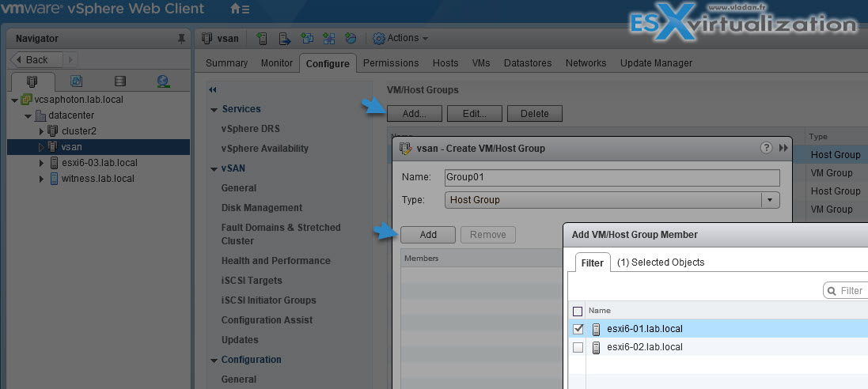
Task: Collapse the Configuration section
Action: pyautogui.click(x=214, y=361)
